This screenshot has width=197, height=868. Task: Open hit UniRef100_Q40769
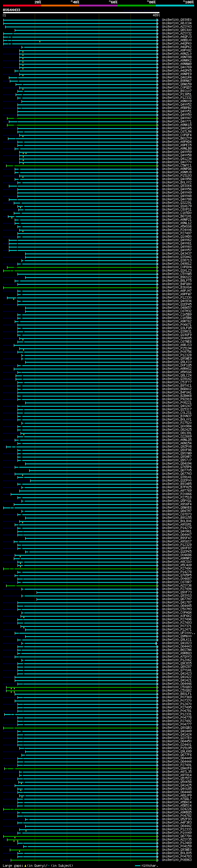click(177, 67)
